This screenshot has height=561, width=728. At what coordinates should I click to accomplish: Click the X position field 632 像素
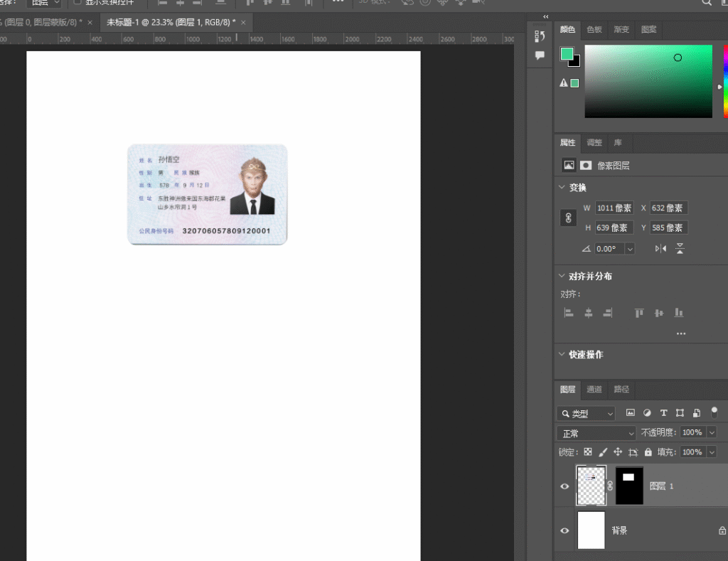[668, 208]
